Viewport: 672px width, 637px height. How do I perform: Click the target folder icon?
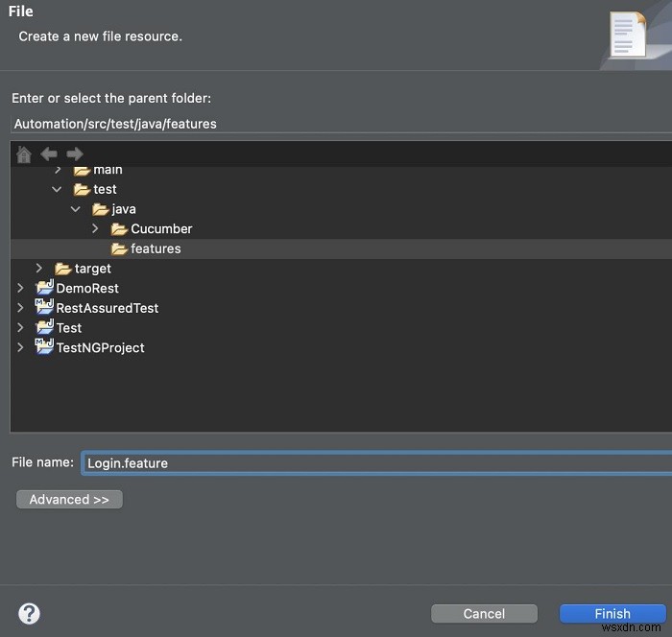tap(63, 269)
